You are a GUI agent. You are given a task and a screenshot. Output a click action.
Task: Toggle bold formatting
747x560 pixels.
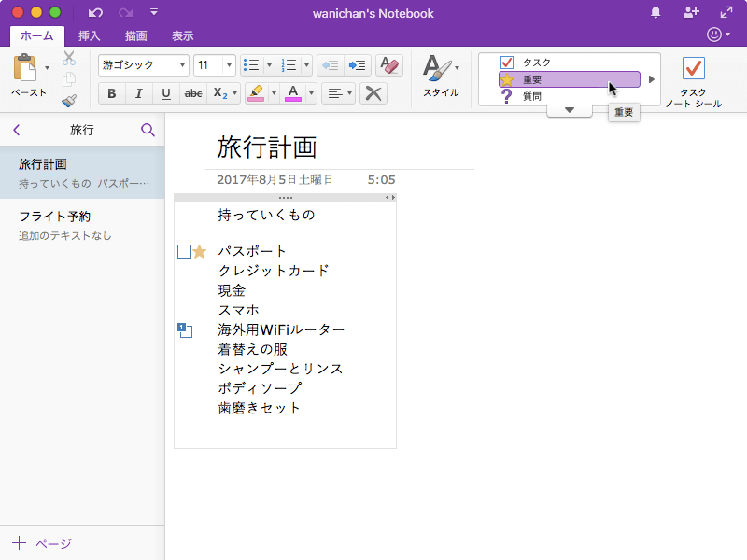111,93
